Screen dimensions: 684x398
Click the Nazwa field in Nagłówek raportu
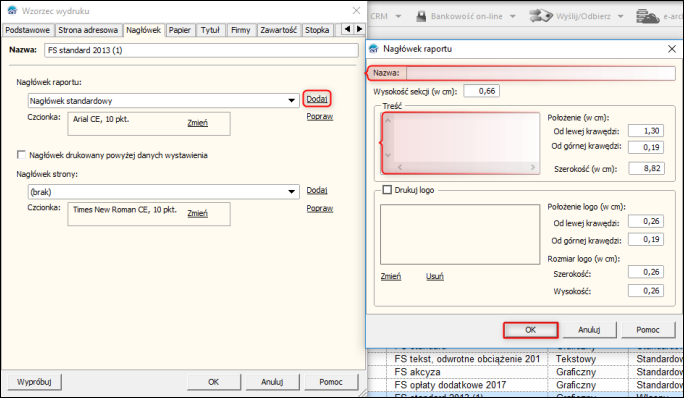(540, 73)
